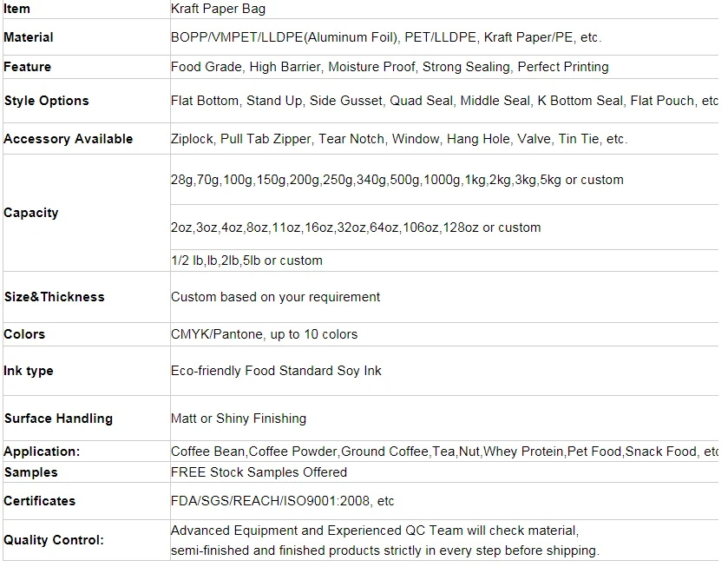Image resolution: width=728 pixels, height=567 pixels.
Task: Select the 'Flat Bottom, Stand Up' styles text
Action: (x=444, y=101)
